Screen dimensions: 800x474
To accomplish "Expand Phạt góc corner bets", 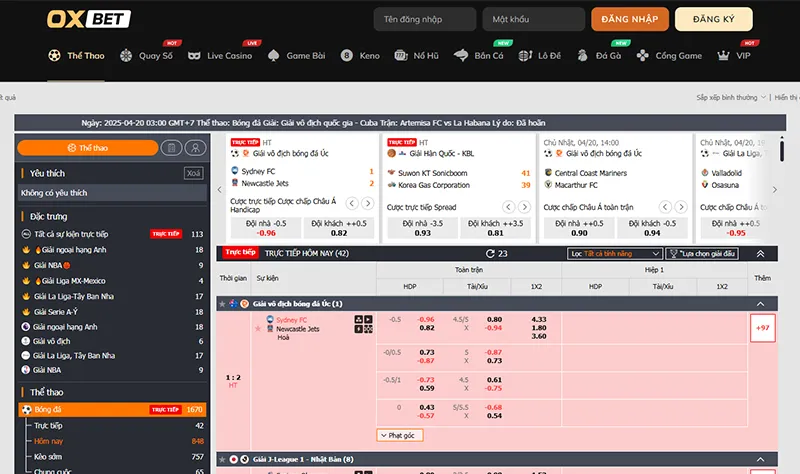I will [x=400, y=435].
